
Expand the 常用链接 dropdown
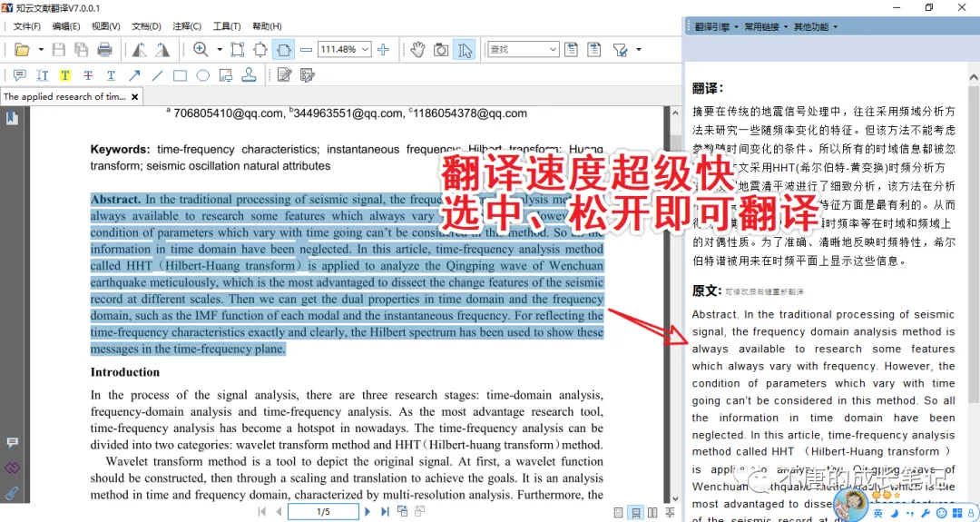point(766,27)
